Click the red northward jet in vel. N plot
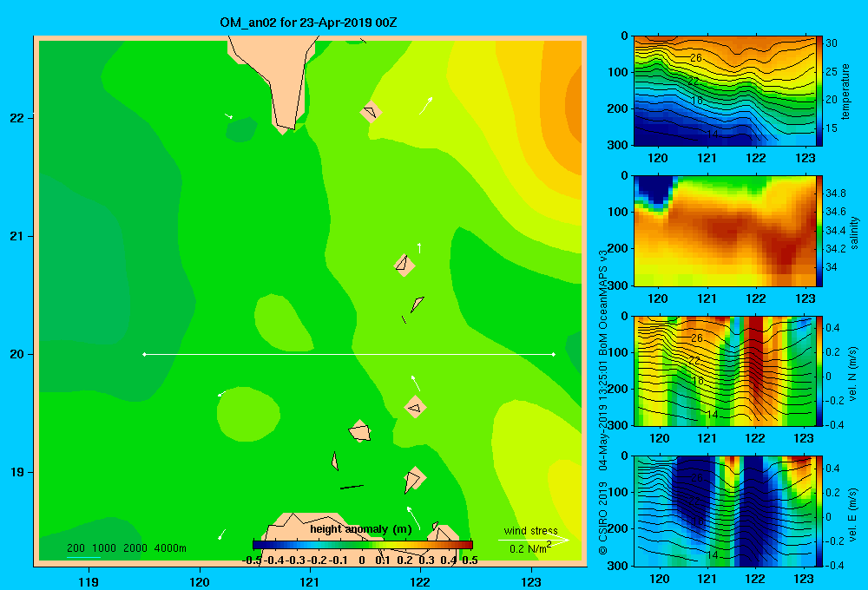 point(754,360)
